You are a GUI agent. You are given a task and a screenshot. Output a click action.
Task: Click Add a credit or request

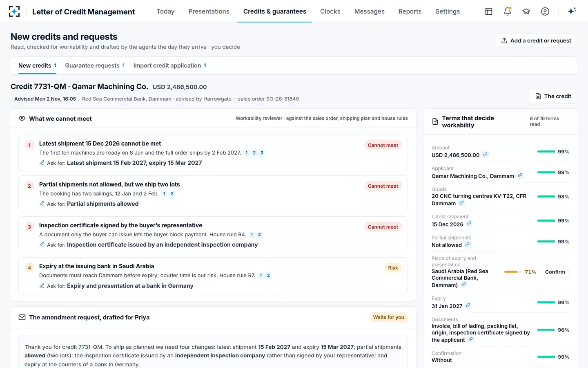point(536,40)
